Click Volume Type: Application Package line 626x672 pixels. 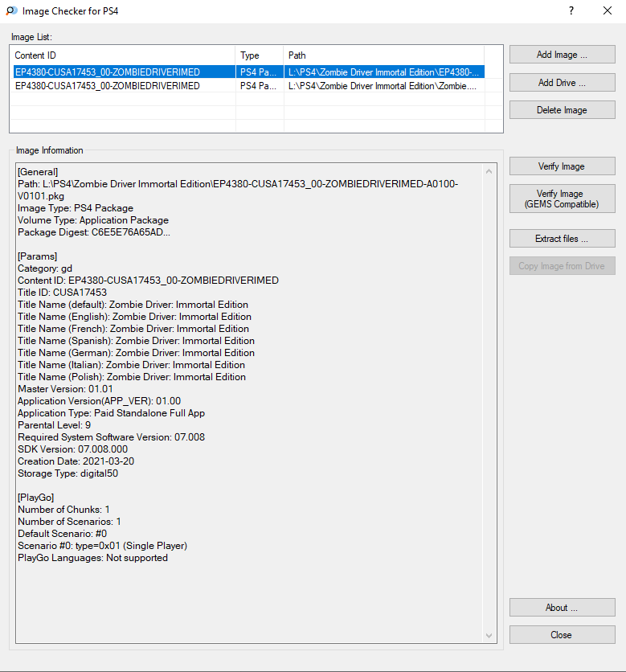pos(93,220)
